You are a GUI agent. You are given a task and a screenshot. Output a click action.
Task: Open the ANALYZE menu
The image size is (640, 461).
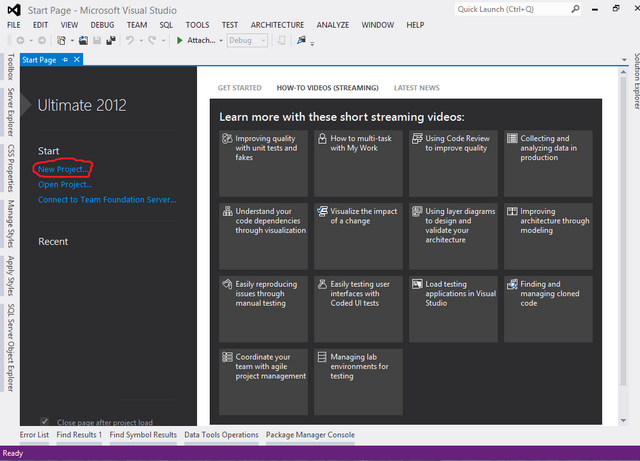click(333, 25)
